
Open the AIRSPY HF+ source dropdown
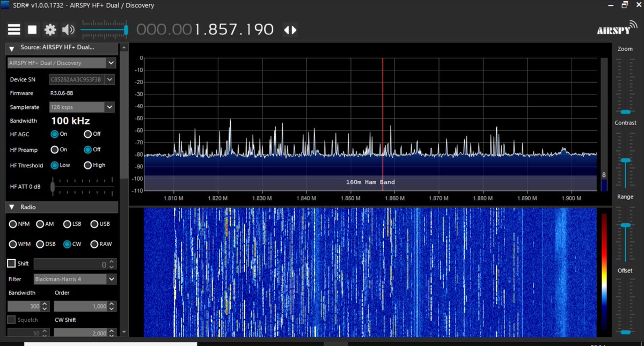[62, 63]
